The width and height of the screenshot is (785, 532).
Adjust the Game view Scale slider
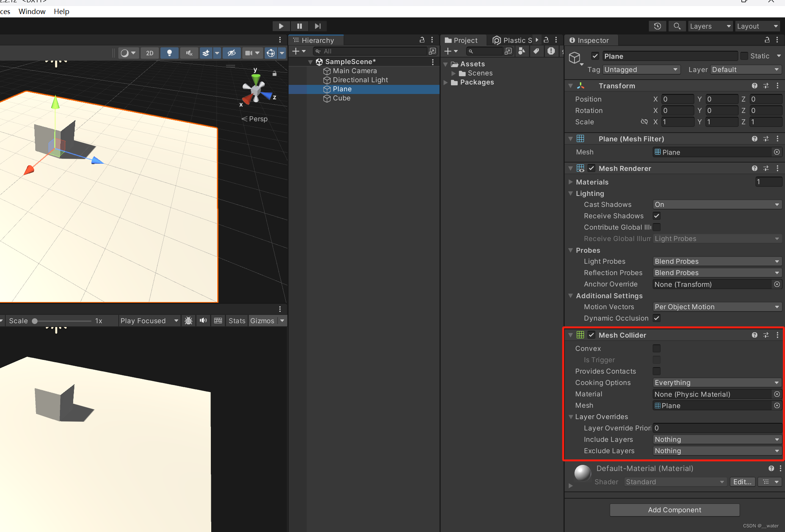point(34,321)
